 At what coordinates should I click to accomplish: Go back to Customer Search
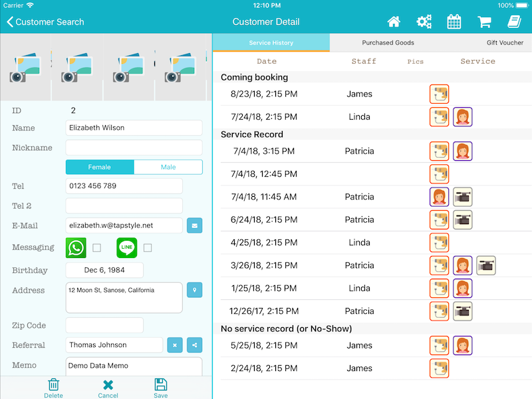(x=45, y=22)
